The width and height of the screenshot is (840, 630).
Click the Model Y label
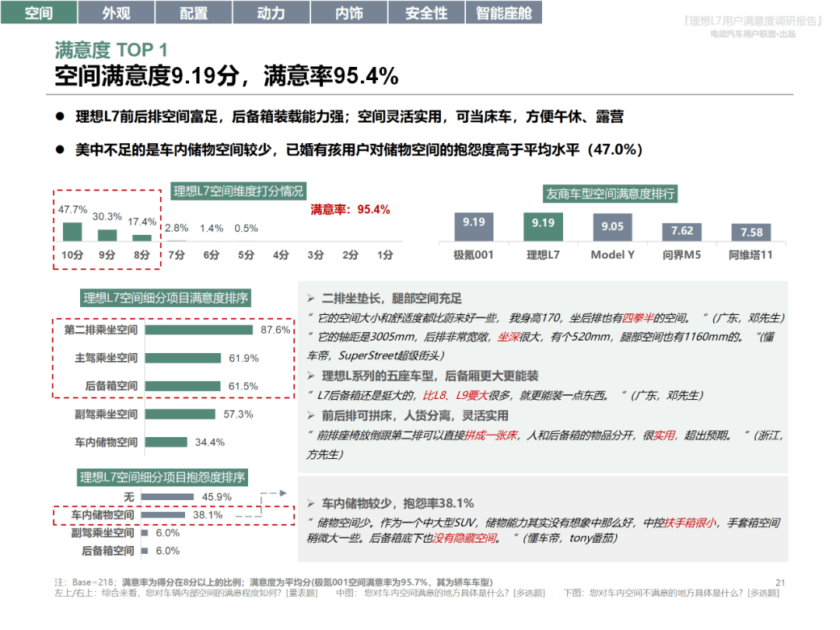[x=612, y=255]
